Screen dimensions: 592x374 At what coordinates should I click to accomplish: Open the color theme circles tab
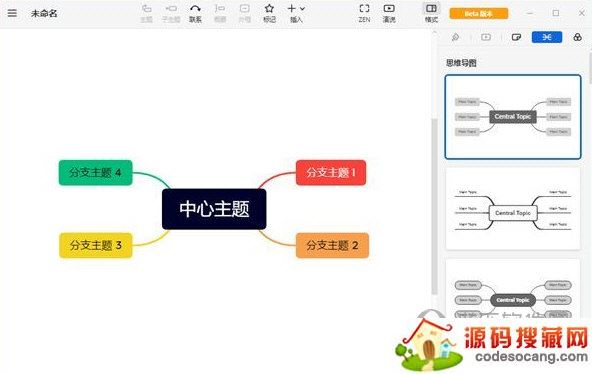pyautogui.click(x=577, y=37)
